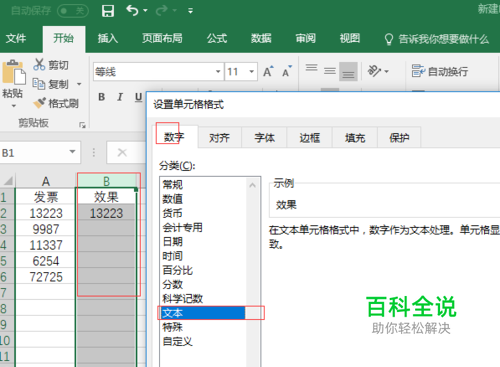
Task: Click the Save icon in quick access toolbar
Action: coord(108,11)
